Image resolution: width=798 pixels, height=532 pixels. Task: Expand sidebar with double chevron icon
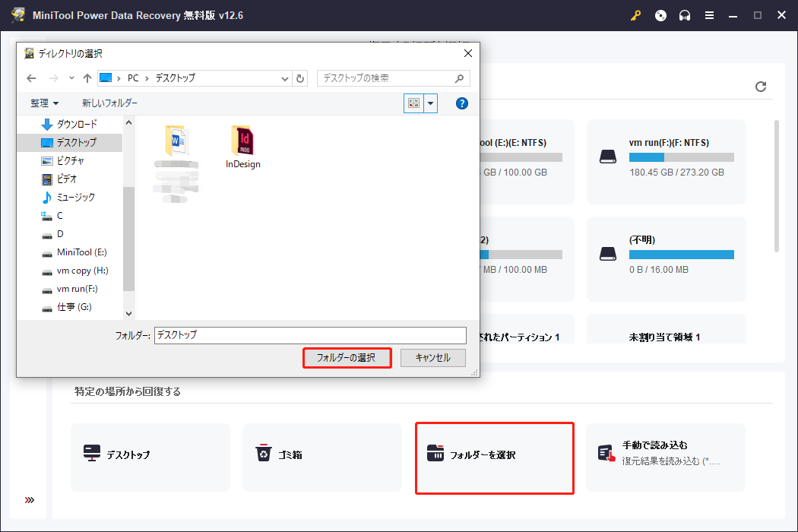point(30,500)
